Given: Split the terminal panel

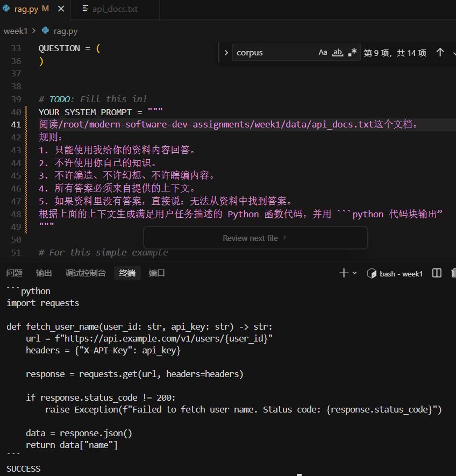Looking at the screenshot, I should point(437,273).
